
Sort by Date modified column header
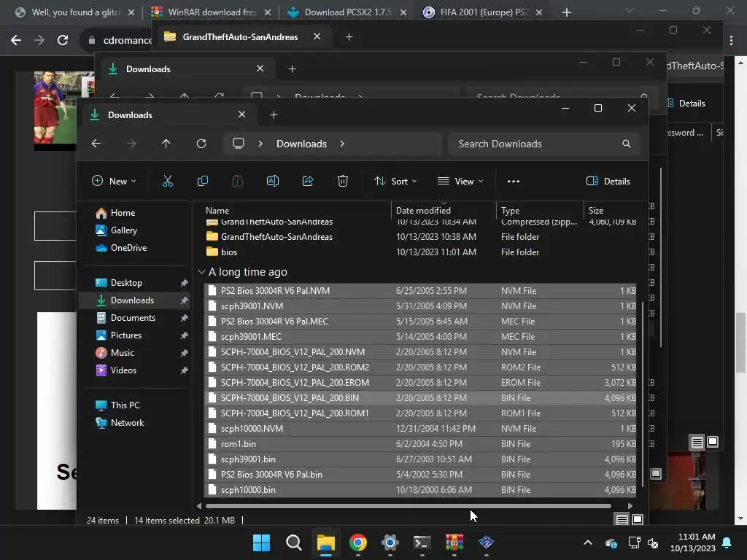(x=423, y=211)
